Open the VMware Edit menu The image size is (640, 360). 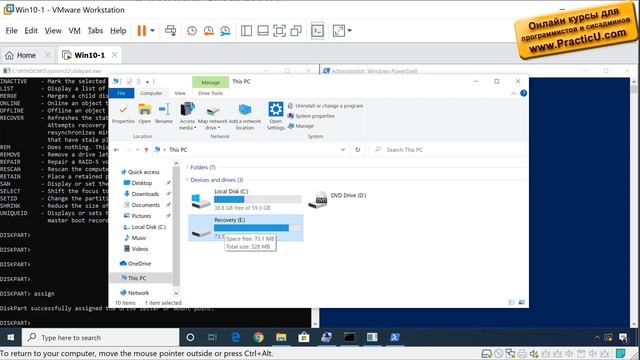click(31, 31)
